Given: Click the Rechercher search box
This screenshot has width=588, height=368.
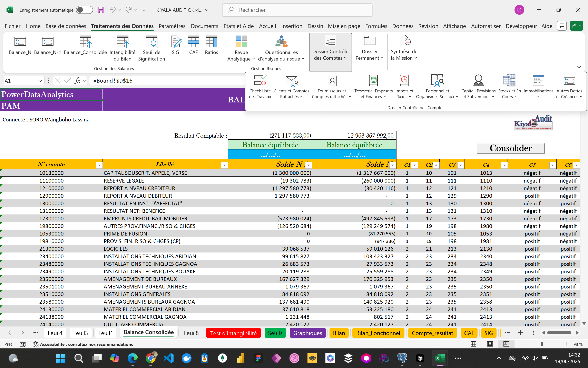Looking at the screenshot, I should click(x=297, y=10).
